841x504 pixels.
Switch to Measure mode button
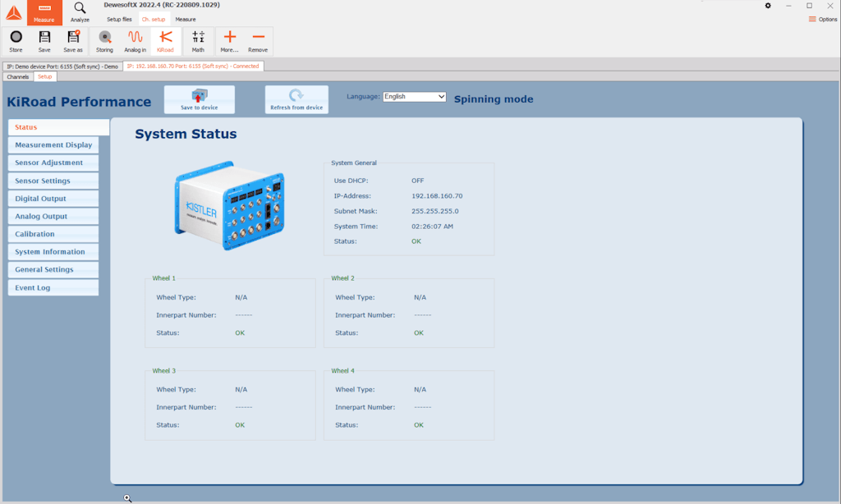tap(44, 12)
